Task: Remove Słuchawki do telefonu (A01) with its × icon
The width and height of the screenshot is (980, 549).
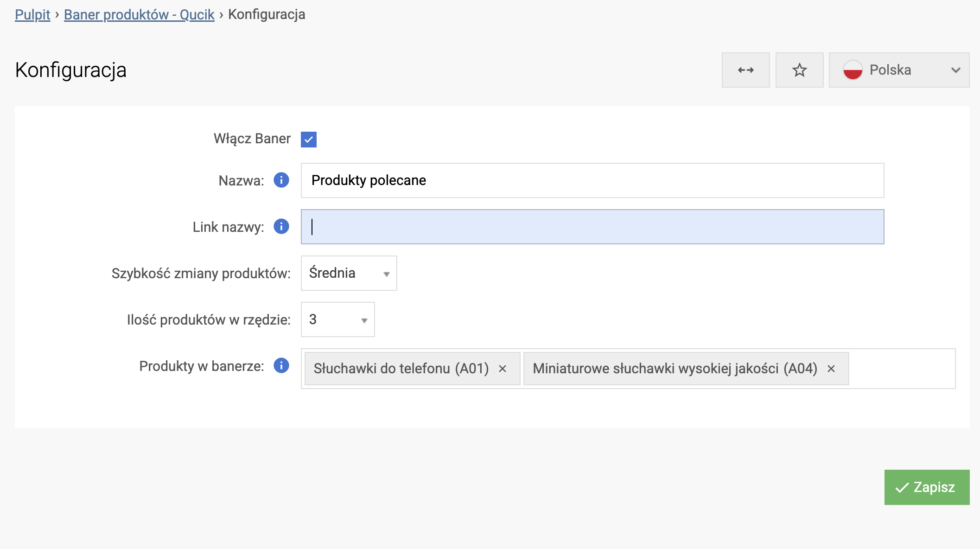Action: coord(503,369)
